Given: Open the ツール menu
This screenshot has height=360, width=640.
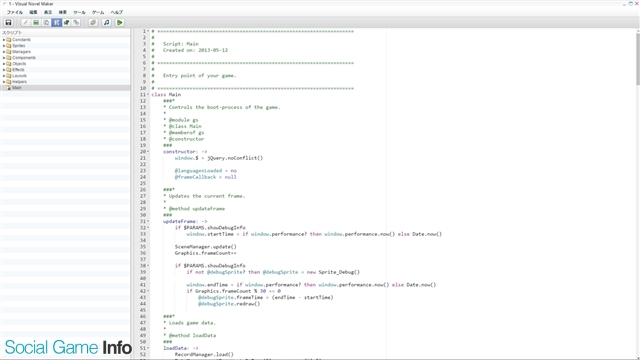Looking at the screenshot, I should click(79, 12).
